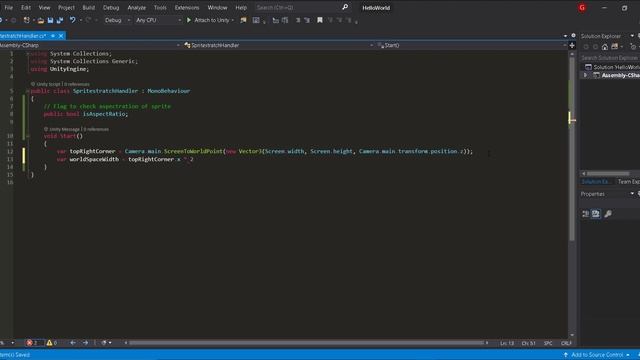This screenshot has width=640, height=360.
Task: Select the Assembly-CSharp project item
Action: coord(617,76)
